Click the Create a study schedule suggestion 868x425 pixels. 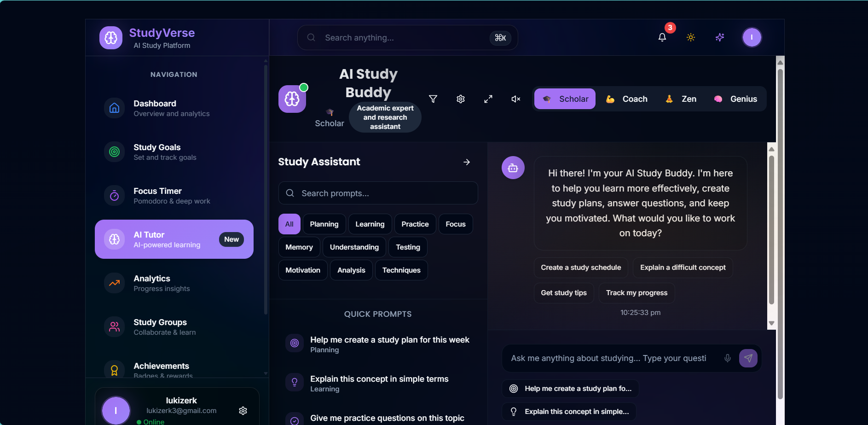pos(581,268)
